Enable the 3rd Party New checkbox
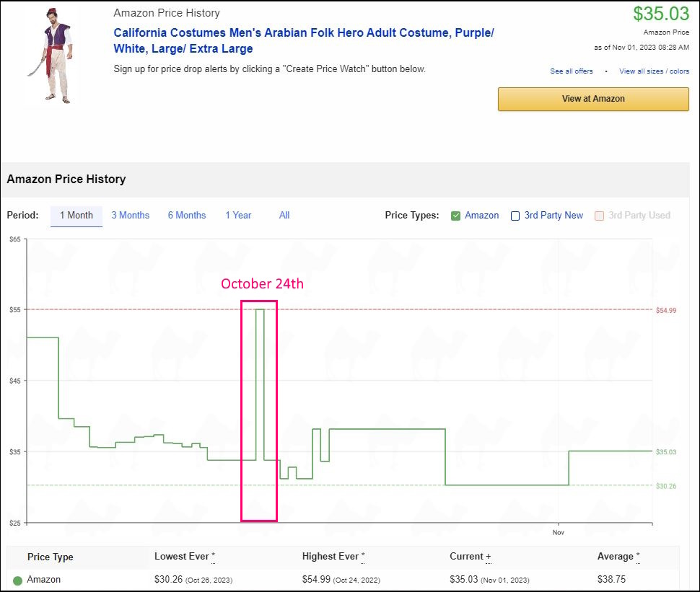 [x=515, y=216]
